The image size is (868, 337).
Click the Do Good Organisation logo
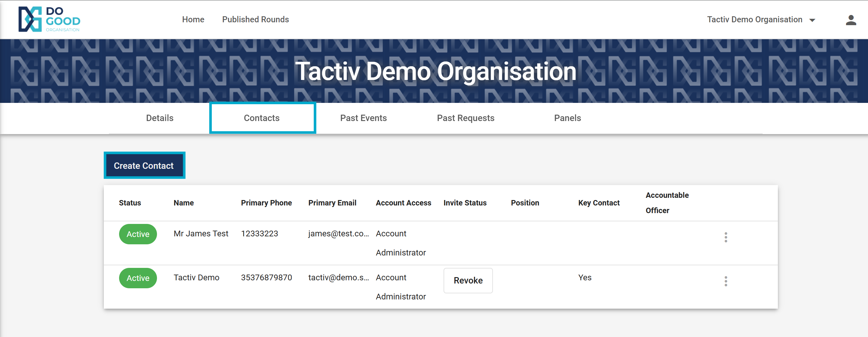pos(49,19)
